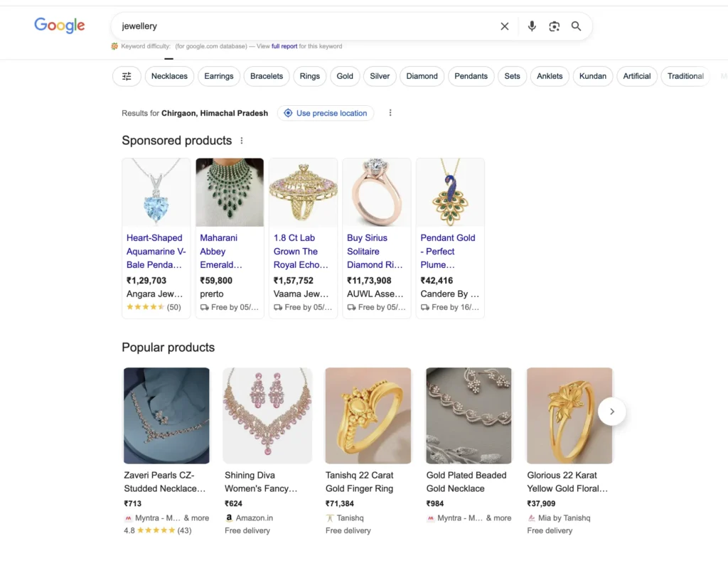728x563 pixels.
Task: Click the Maharani Abbey Emerald necklace thumbnail
Action: [229, 192]
